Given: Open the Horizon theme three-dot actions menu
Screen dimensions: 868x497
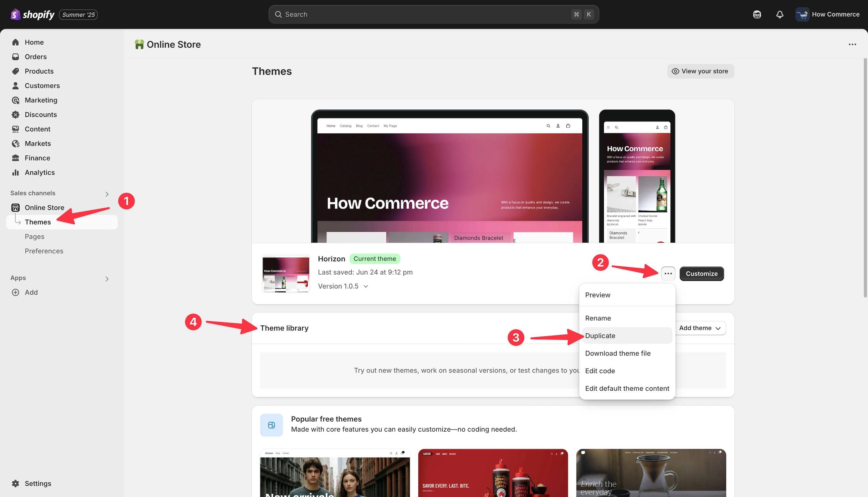Looking at the screenshot, I should click(668, 273).
